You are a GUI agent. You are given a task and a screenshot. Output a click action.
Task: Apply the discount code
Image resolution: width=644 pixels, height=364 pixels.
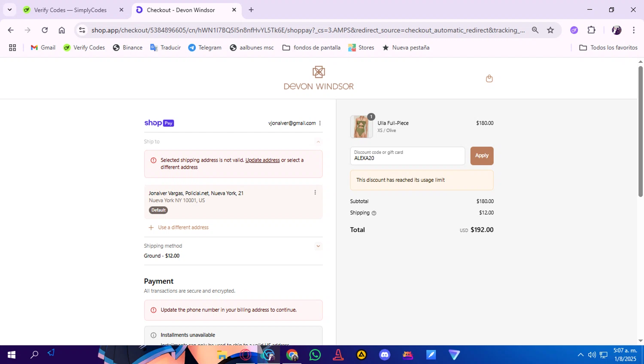coord(482,156)
